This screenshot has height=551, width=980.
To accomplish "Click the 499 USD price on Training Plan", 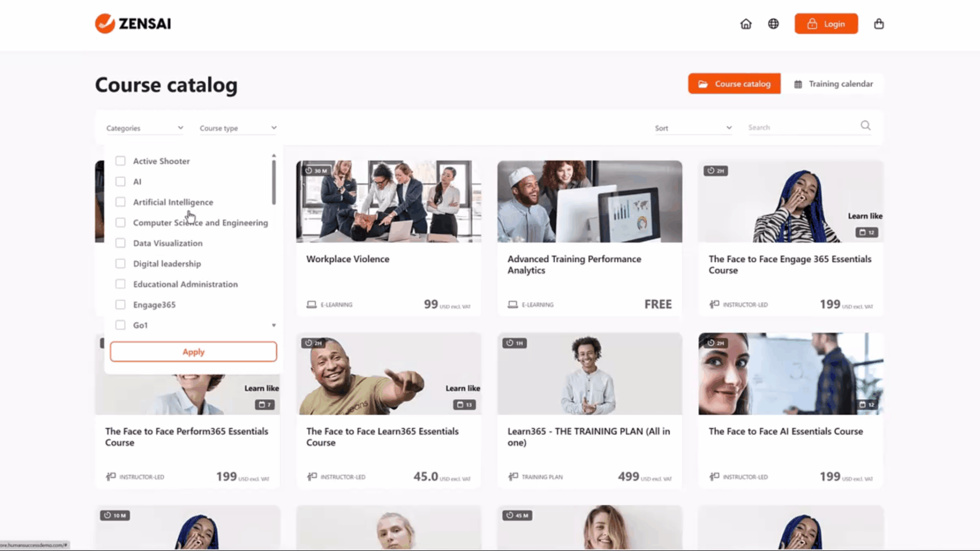I will point(645,477).
